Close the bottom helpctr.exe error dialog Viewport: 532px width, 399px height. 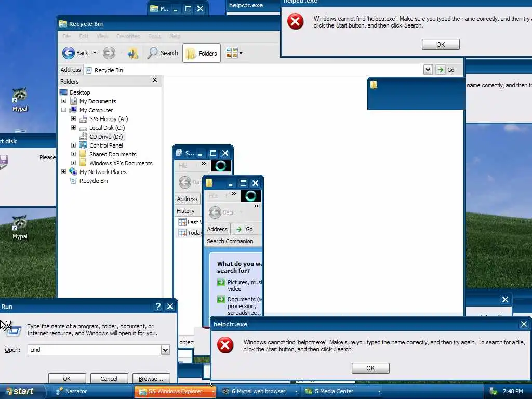point(524,324)
